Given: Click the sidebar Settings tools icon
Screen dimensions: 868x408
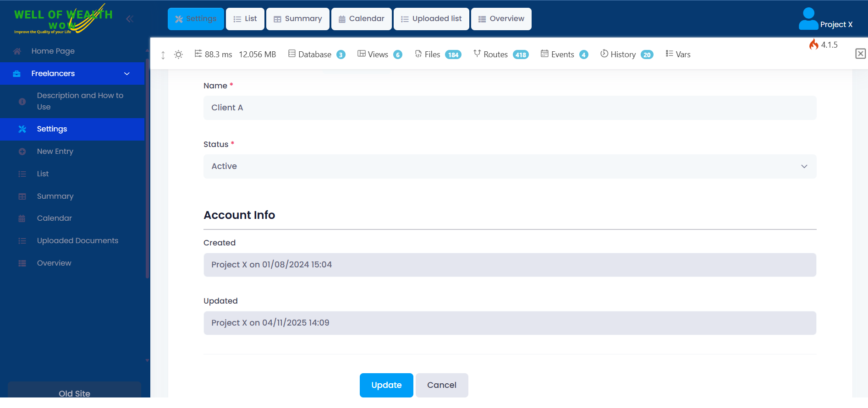Looking at the screenshot, I should tap(22, 129).
